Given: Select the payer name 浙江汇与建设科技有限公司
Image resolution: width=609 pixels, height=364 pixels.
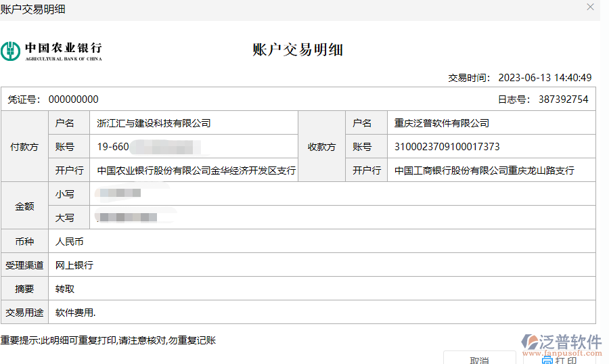Looking at the screenshot, I should pos(154,123).
